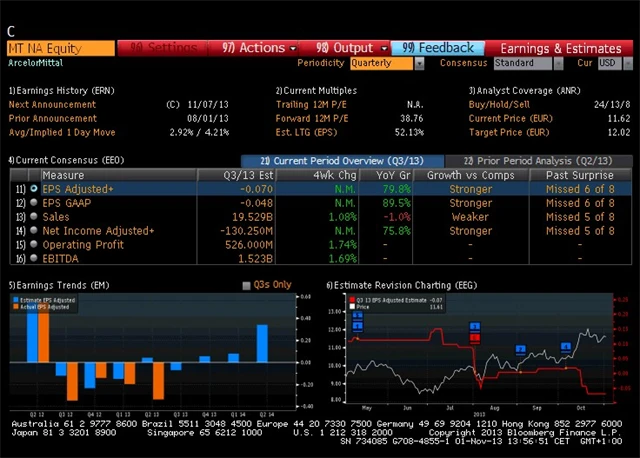The height and width of the screenshot is (458, 640).
Task: Click the Net Income value -130.250M
Action: click(247, 231)
